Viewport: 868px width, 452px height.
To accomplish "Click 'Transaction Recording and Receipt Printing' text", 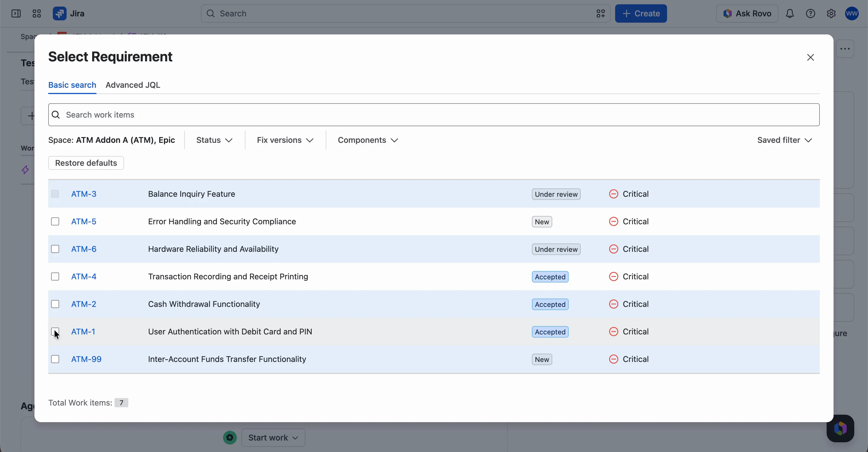I will 228,277.
